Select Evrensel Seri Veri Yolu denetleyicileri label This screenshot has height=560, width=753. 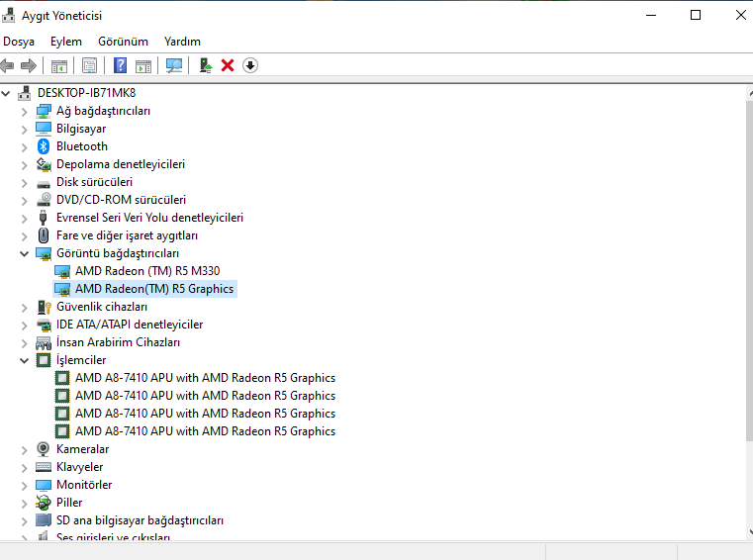click(149, 218)
